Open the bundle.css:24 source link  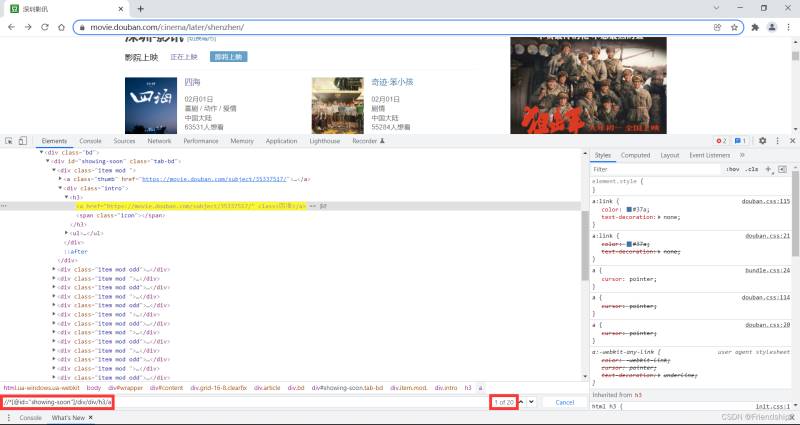767,270
